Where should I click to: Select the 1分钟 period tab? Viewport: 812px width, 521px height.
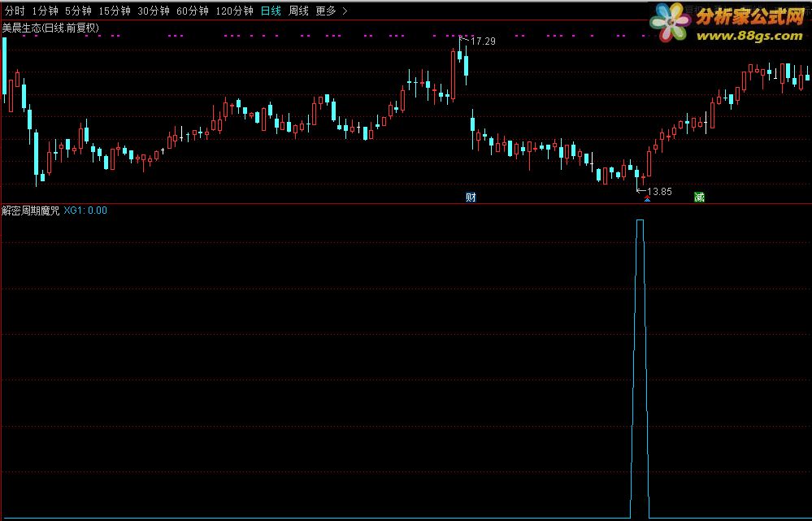45,11
